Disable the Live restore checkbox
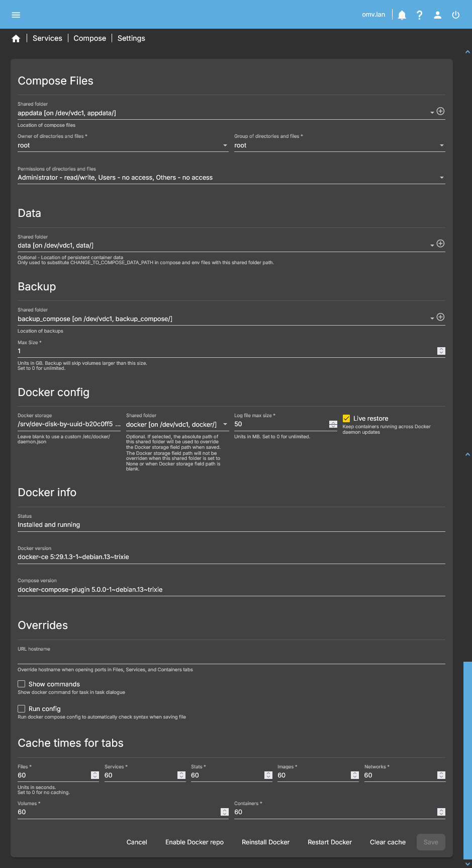Screen dimensions: 472x868 346,419
